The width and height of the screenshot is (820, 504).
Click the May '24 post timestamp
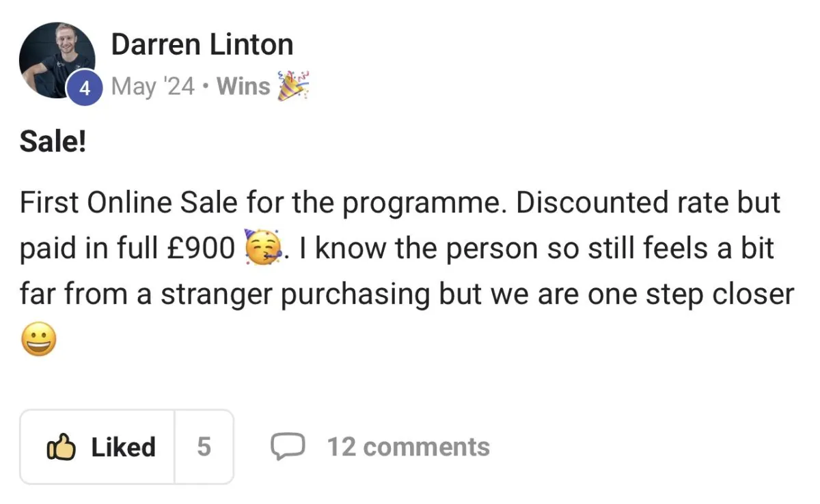153,87
